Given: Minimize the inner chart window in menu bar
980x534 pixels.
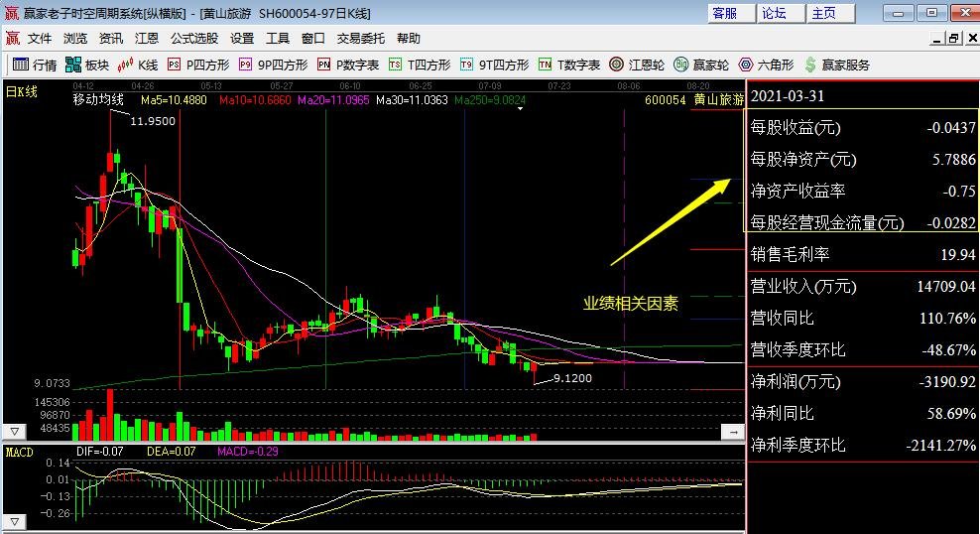Looking at the screenshot, I should pyautogui.click(x=936, y=39).
